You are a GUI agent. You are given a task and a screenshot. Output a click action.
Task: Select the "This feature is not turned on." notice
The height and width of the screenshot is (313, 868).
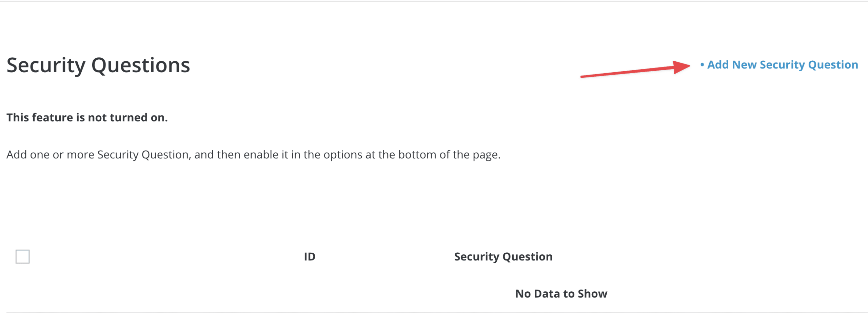[x=87, y=117]
